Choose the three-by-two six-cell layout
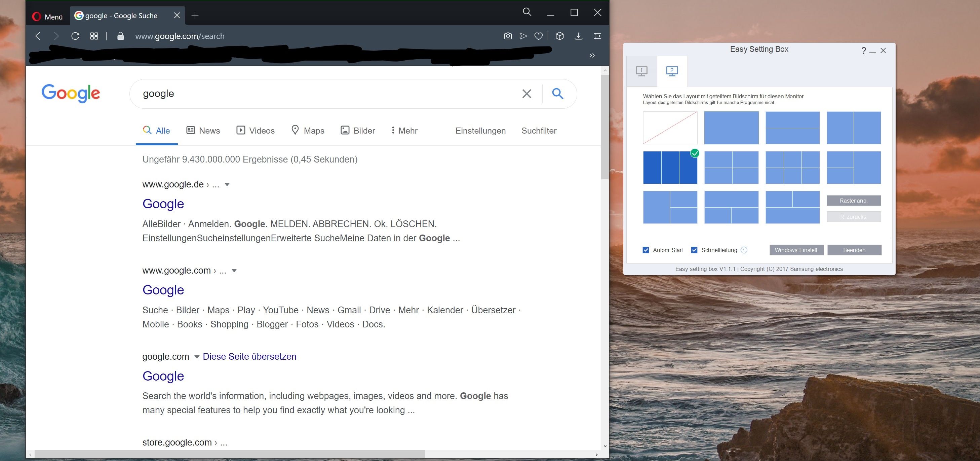The image size is (980, 461). pyautogui.click(x=792, y=168)
